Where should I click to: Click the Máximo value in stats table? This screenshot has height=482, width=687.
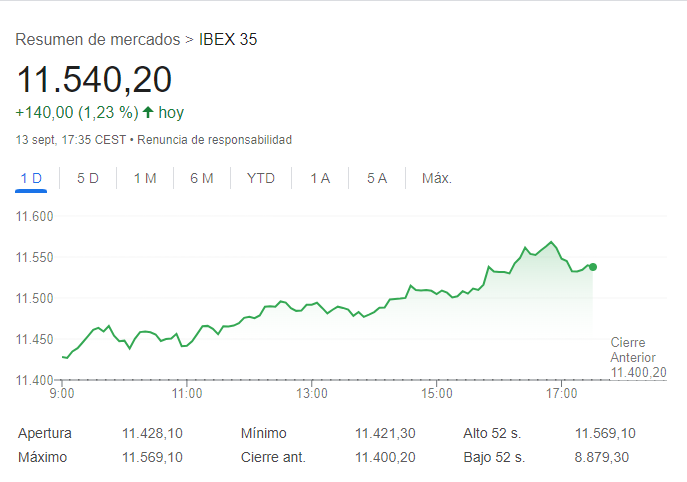[x=152, y=457]
